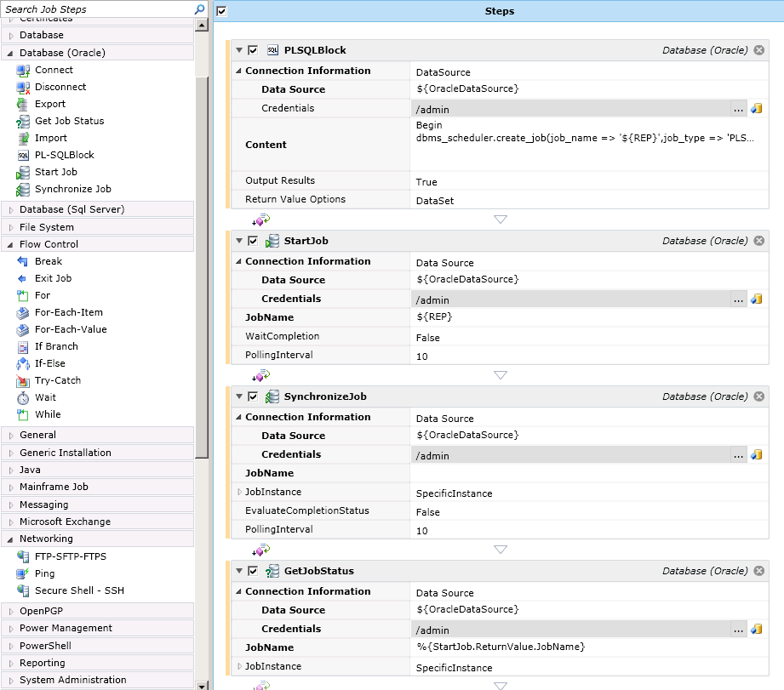784x690 pixels.
Task: Focus the Search Job Steps field
Action: point(98,9)
